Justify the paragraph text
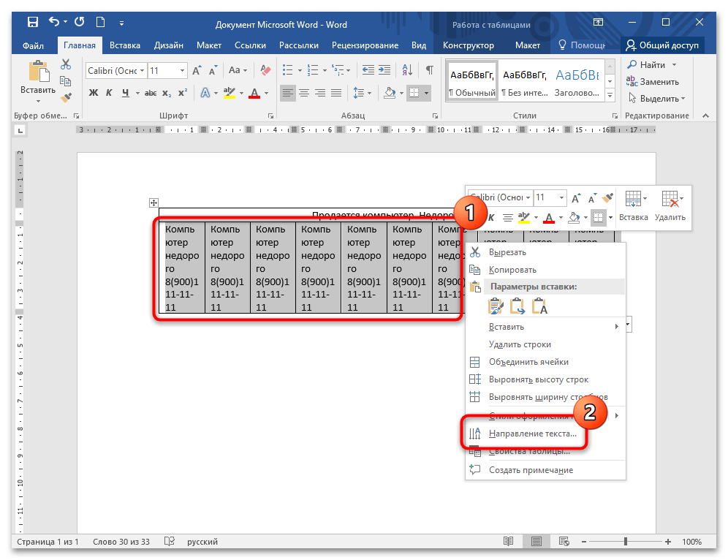The height and width of the screenshot is (560, 728). pyautogui.click(x=336, y=93)
